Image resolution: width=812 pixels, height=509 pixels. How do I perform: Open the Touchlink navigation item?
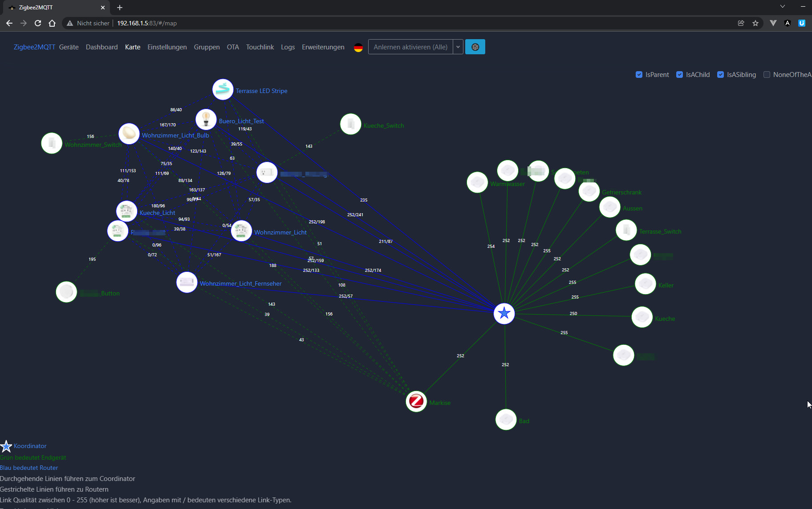(x=260, y=47)
